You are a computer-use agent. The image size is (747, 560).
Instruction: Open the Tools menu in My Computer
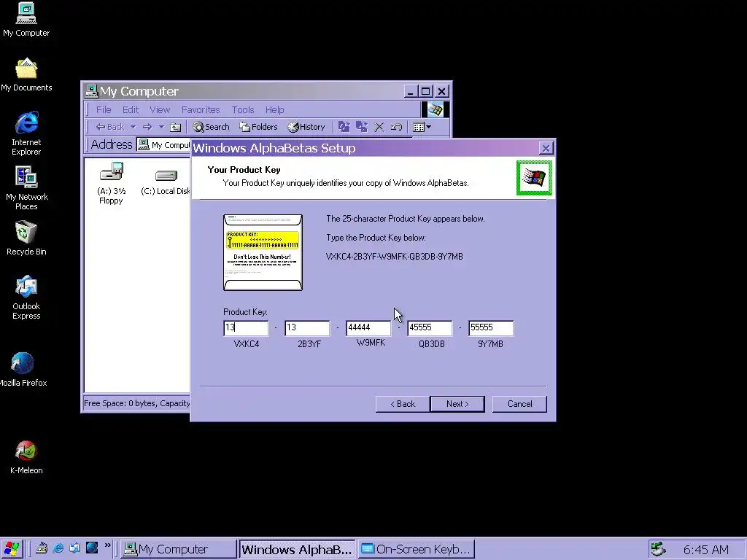[x=242, y=110]
